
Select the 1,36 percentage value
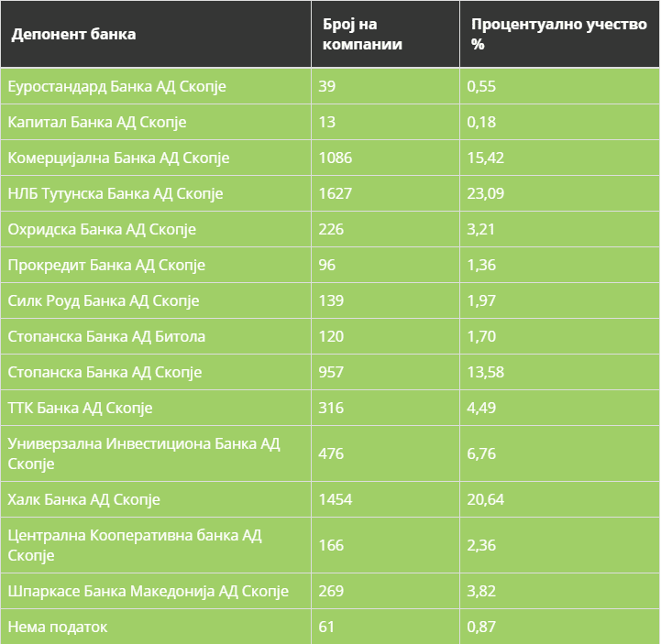coord(560,266)
